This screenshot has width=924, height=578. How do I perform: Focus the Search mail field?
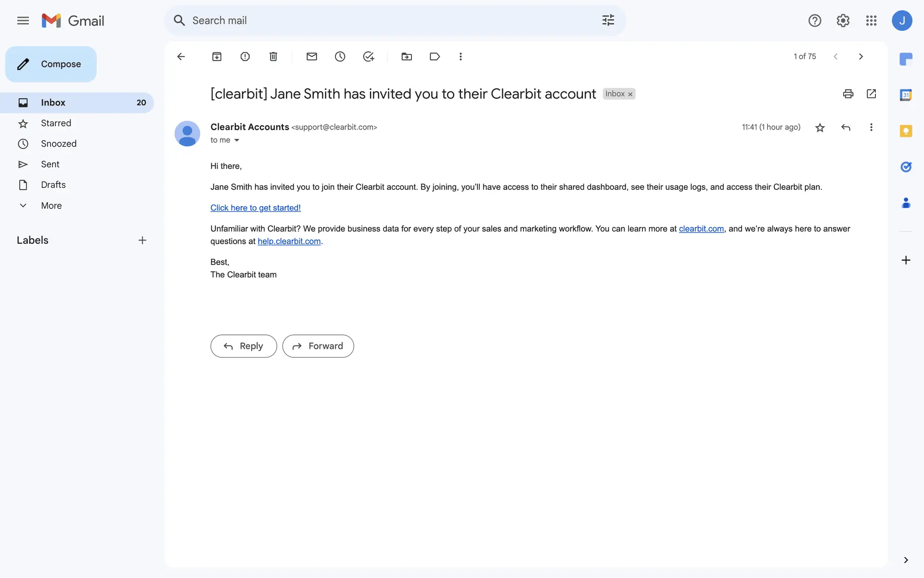[x=385, y=20]
